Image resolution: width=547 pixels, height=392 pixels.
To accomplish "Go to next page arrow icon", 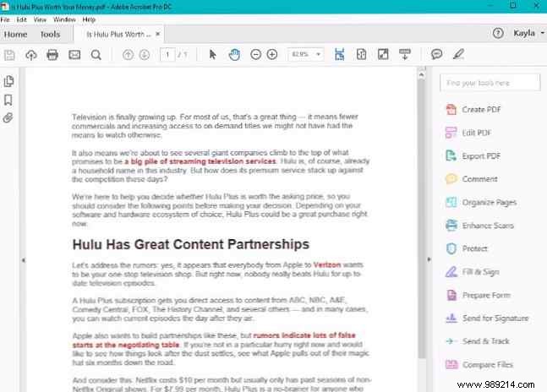I will coord(145,55).
